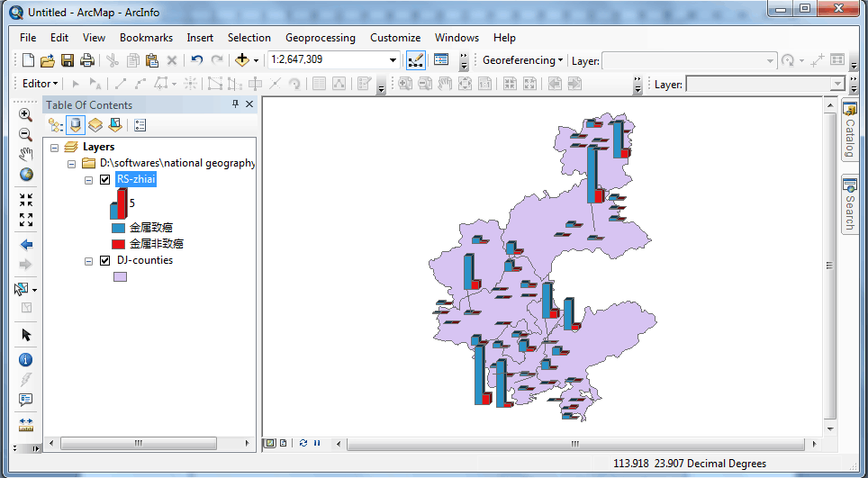The height and width of the screenshot is (478, 868).
Task: Uncheck the RS-zhiai layer visibility
Action: point(104,179)
